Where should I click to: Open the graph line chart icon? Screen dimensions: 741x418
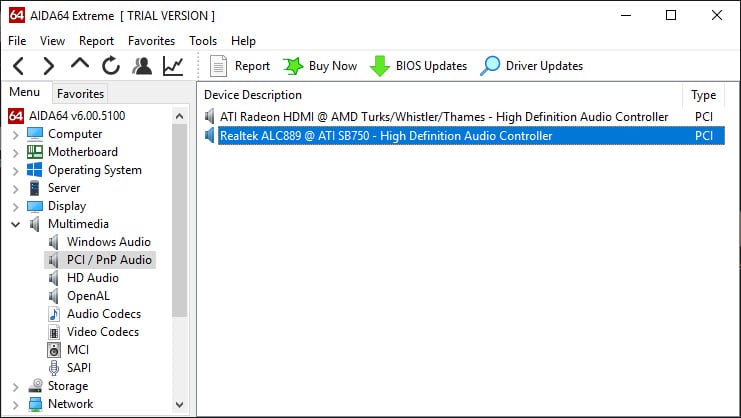coord(173,66)
